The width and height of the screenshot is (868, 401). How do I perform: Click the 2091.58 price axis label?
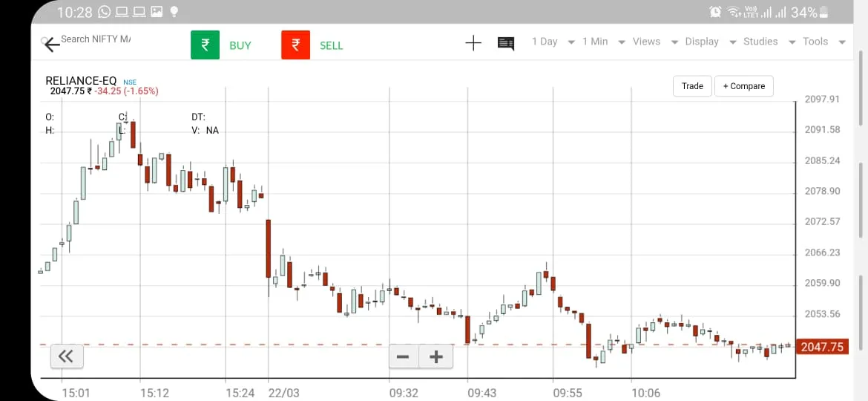point(822,130)
